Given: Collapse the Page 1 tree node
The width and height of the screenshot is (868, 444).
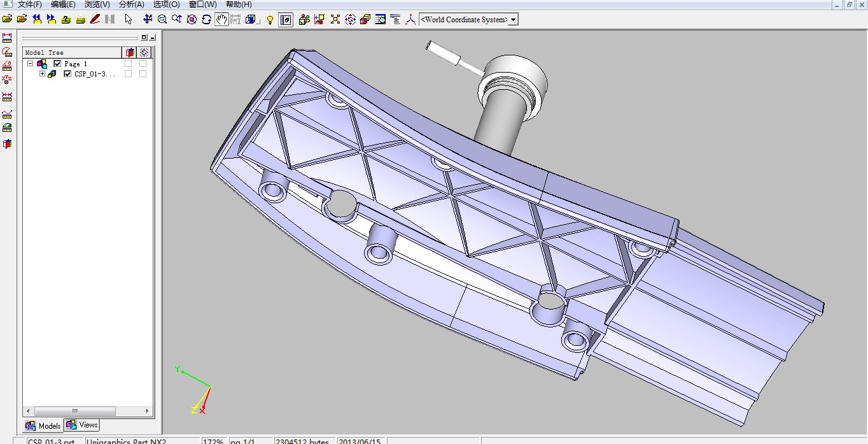Looking at the screenshot, I should 30,64.
